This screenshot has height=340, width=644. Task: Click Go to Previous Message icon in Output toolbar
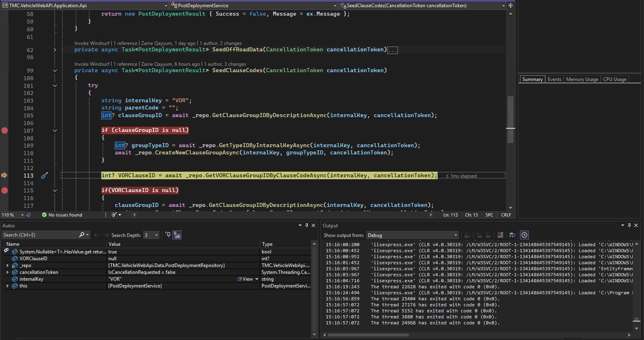[x=479, y=235]
